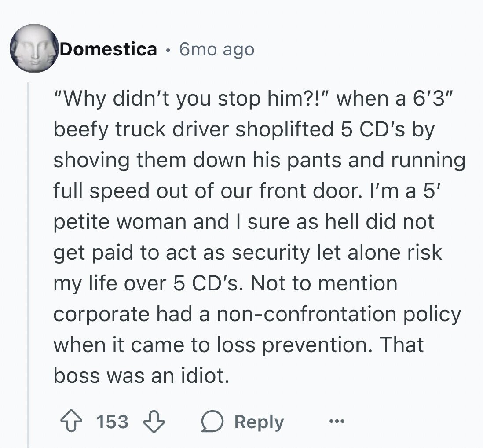This screenshot has width=483, height=448.
Task: Click the phrase "non-confrontation policy"
Action: 339,314
